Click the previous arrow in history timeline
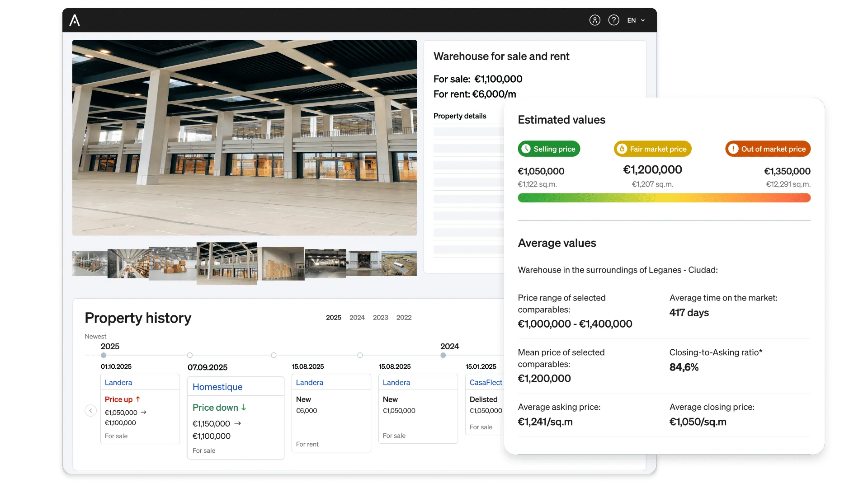 click(x=90, y=410)
